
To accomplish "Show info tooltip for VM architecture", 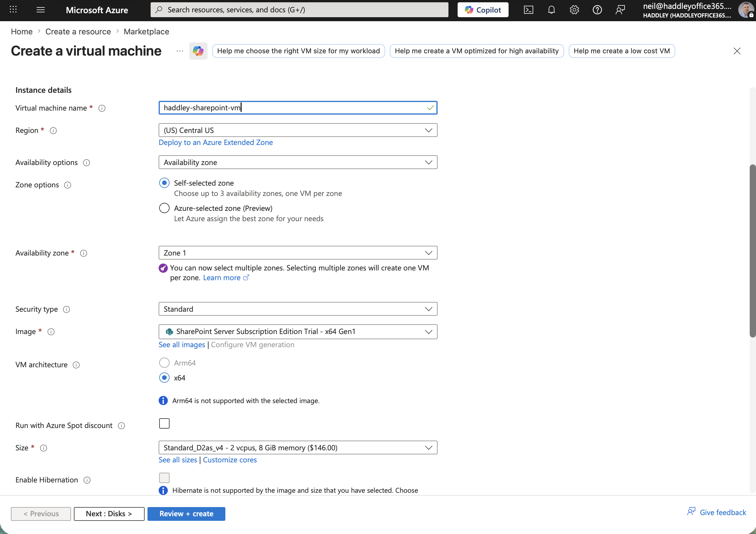I will 76,365.
